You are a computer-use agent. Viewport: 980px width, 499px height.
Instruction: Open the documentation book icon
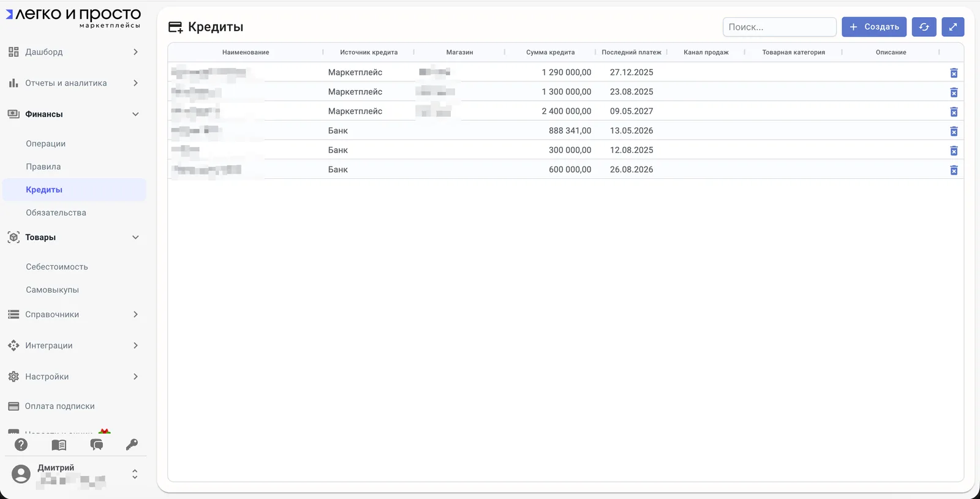tap(59, 445)
